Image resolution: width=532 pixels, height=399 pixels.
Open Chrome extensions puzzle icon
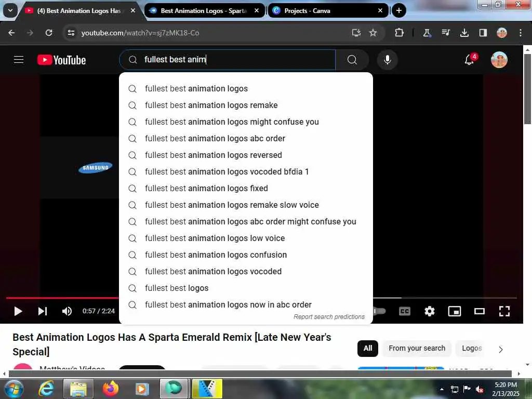click(400, 33)
